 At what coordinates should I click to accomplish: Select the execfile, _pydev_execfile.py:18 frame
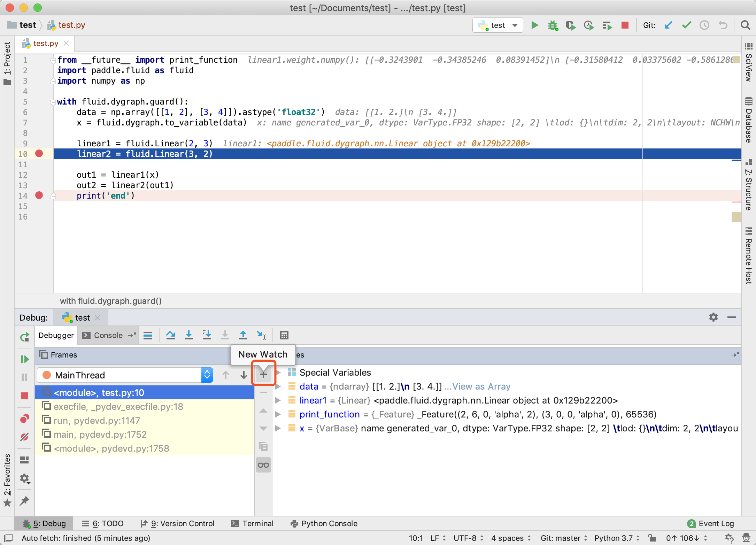pyautogui.click(x=118, y=407)
